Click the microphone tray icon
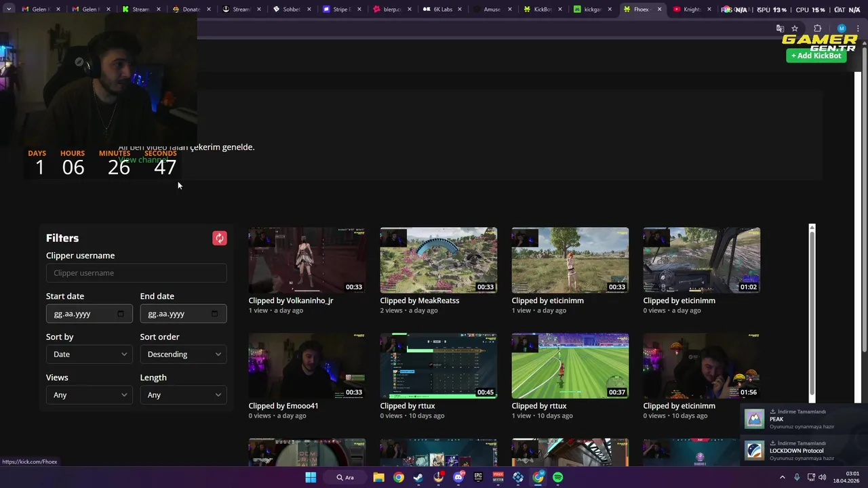 tap(797, 477)
